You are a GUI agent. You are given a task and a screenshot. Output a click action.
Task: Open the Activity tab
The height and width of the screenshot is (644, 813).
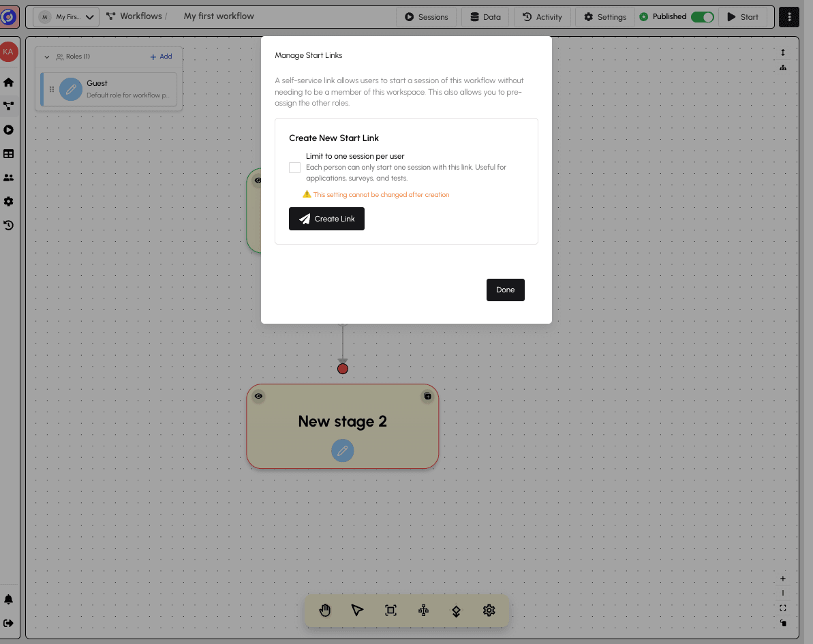pyautogui.click(x=542, y=16)
